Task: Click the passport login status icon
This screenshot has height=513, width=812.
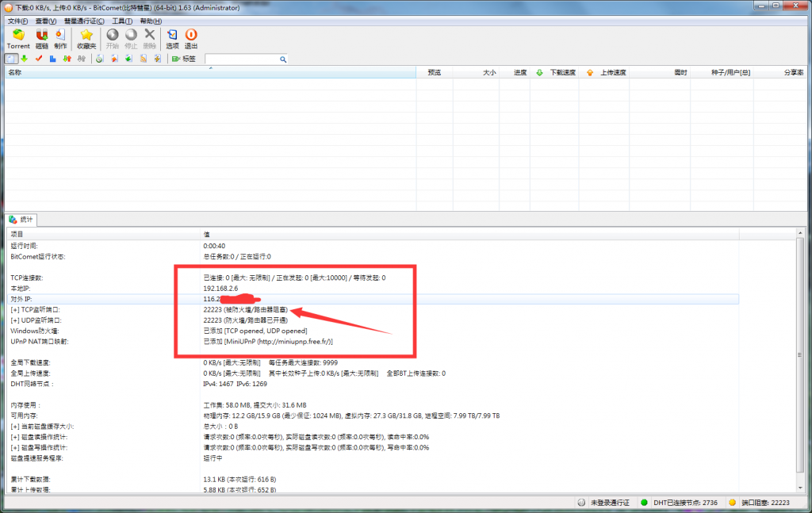Action: [x=581, y=503]
